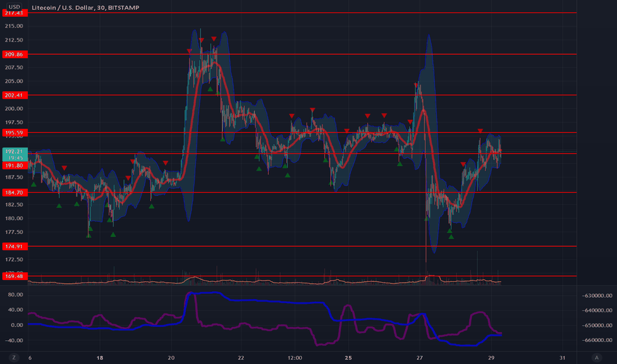Open the USD currency selector
This screenshot has height=364, width=617.
click(14, 7)
